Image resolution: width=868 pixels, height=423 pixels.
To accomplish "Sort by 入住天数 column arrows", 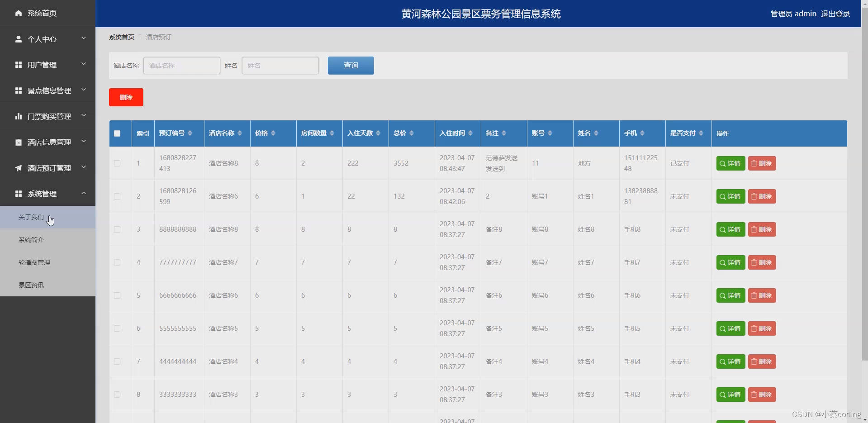I will pyautogui.click(x=378, y=133).
